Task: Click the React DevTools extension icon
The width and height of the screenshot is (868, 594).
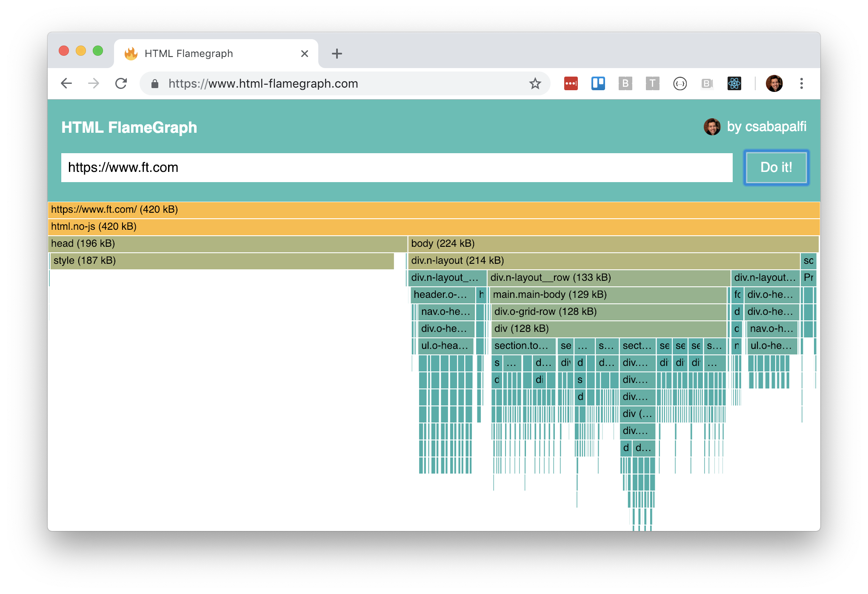Action: tap(734, 83)
